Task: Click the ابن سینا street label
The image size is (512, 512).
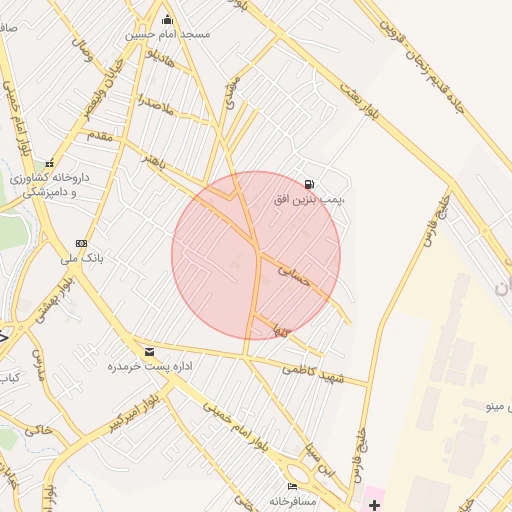Action: click(x=320, y=461)
